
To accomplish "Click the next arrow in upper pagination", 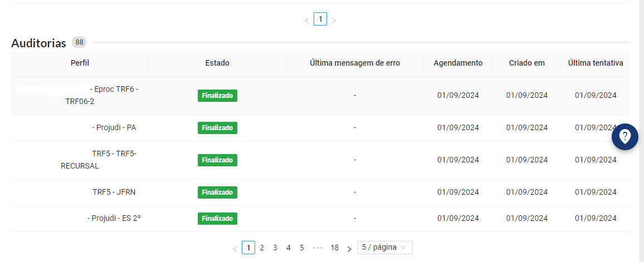I will 334,19.
